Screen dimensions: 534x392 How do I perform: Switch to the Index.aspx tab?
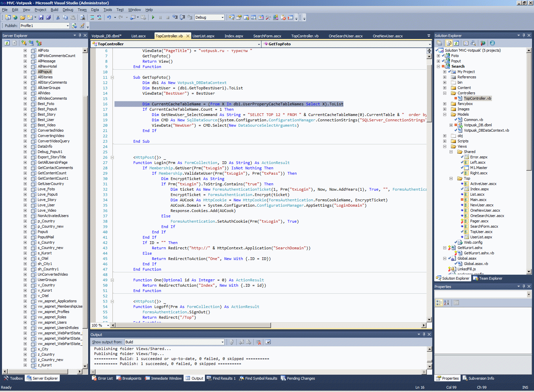[x=234, y=36]
